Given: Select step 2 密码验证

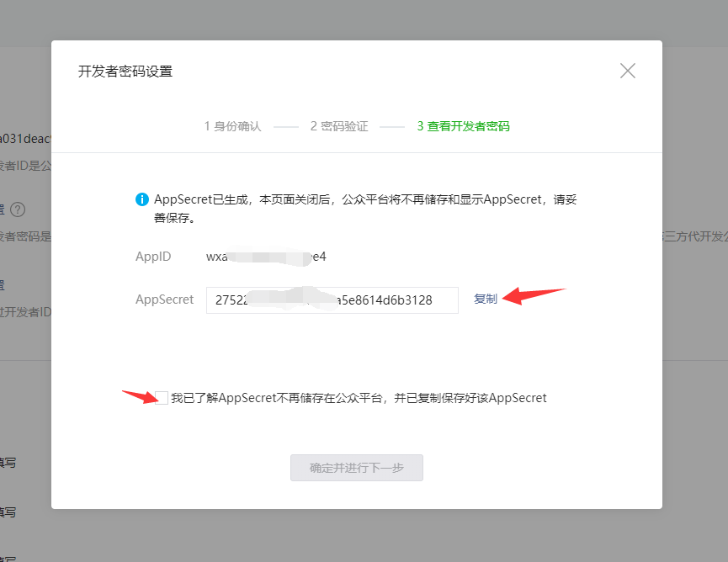Looking at the screenshot, I should [x=339, y=126].
